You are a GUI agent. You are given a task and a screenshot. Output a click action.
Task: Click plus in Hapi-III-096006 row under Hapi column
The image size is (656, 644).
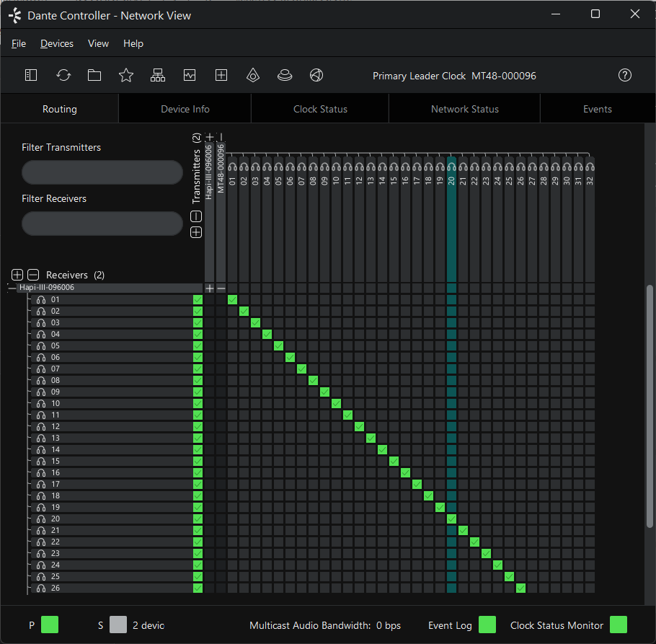[x=210, y=288]
